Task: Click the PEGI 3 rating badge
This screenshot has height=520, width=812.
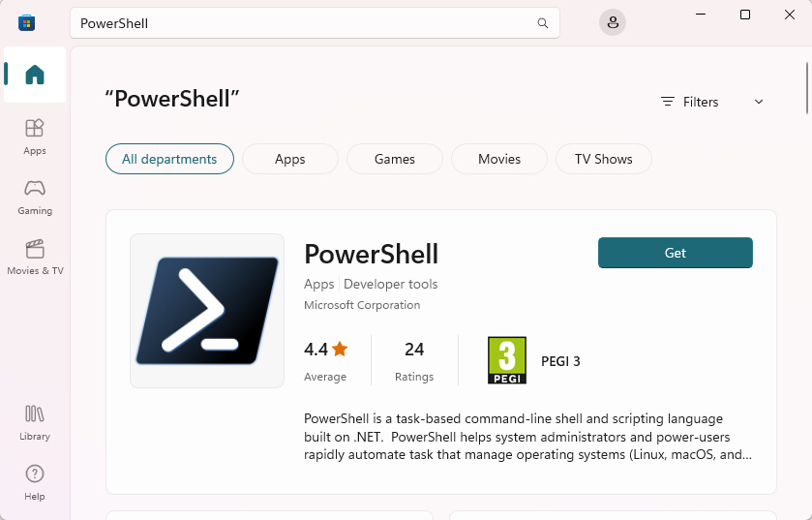Action: (507, 360)
